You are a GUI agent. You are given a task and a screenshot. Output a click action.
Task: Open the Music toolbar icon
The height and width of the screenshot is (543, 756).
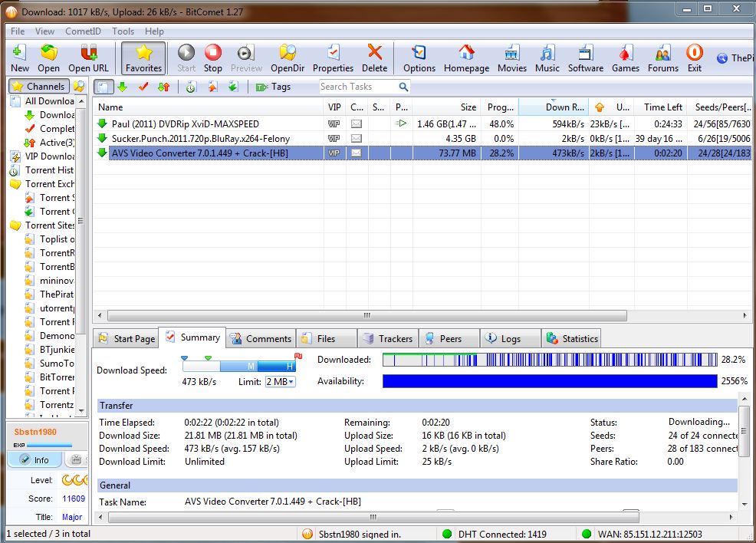547,58
